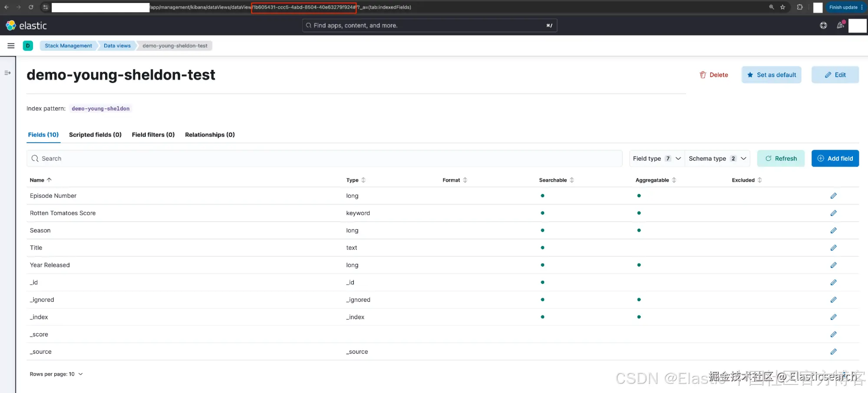Click the browser reload icon
Screen dimensions: 868x393
[x=31, y=7]
